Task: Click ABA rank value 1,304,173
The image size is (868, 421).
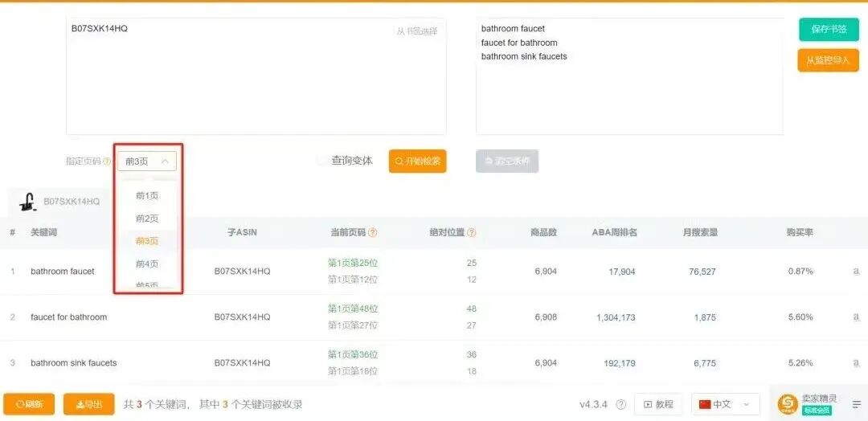Action: [x=616, y=317]
